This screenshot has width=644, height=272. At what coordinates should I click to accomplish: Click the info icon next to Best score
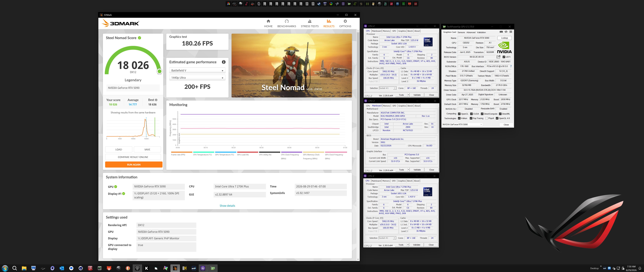pos(156,100)
